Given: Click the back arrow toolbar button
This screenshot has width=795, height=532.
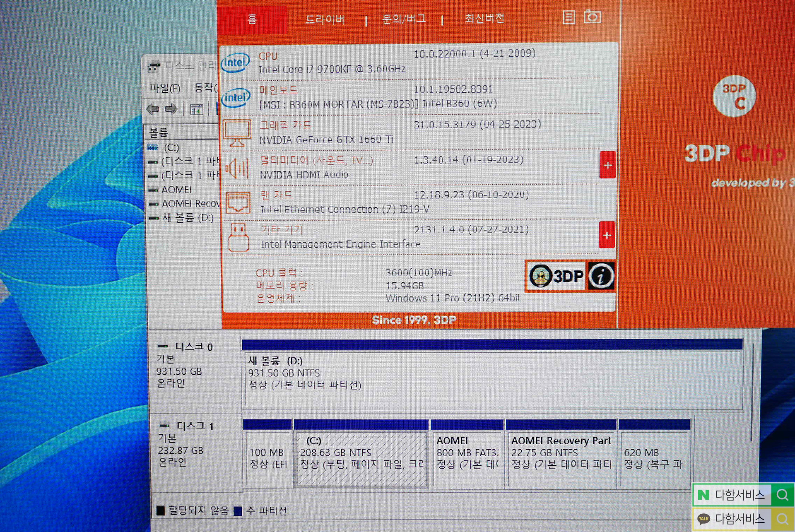Looking at the screenshot, I should [153, 109].
